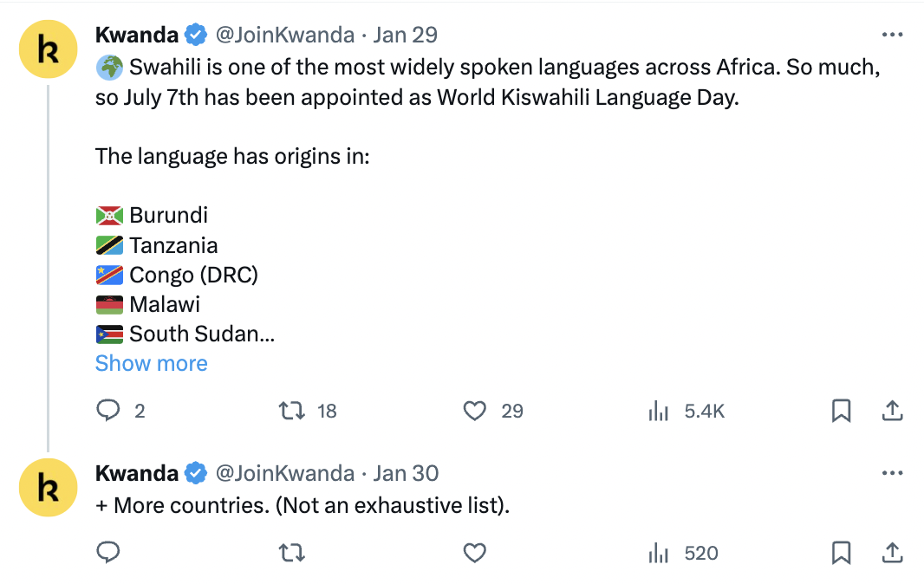Open @JoinKwanda handle on first tweet

pos(285,35)
